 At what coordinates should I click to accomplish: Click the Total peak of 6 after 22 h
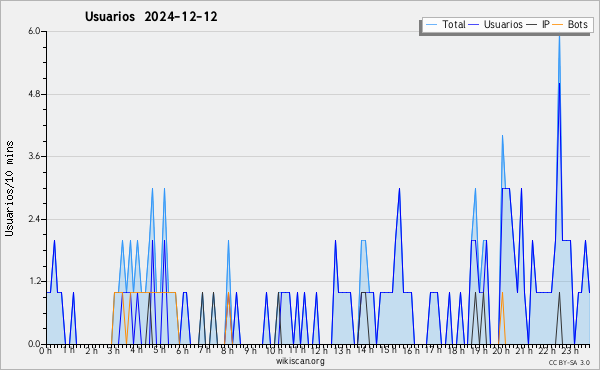pyautogui.click(x=559, y=36)
